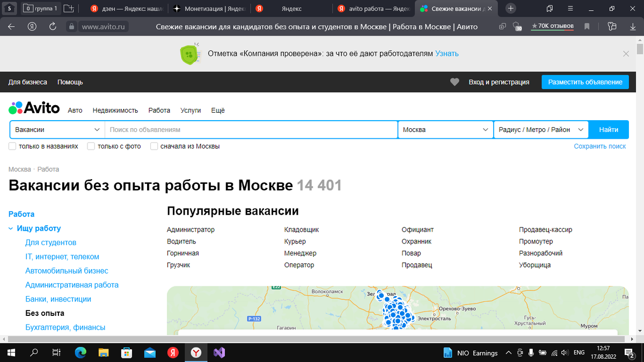Open the tab counter showing 5
This screenshot has height=362, width=644.
(9, 9)
